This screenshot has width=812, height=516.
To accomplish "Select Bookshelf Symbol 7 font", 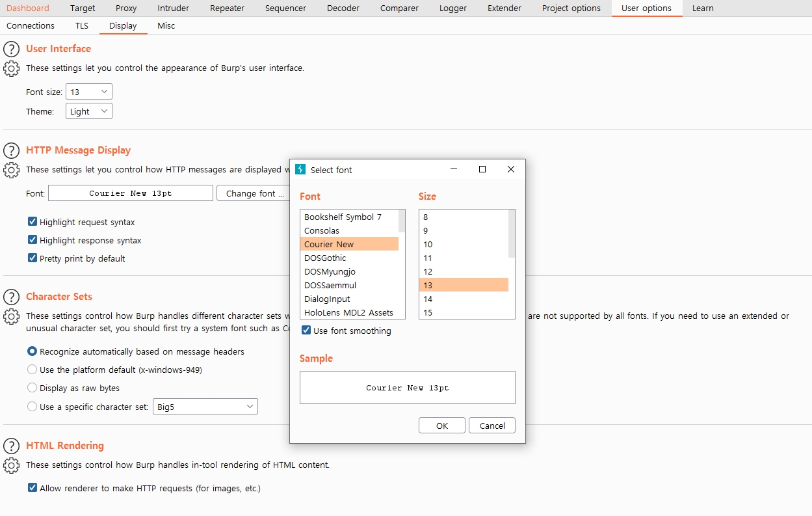I will pos(349,217).
